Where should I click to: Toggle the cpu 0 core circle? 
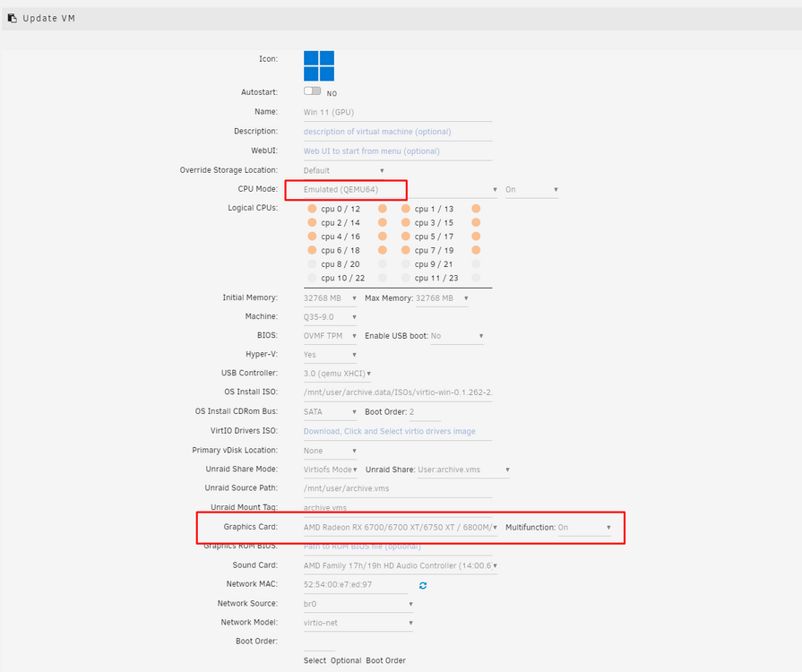312,209
